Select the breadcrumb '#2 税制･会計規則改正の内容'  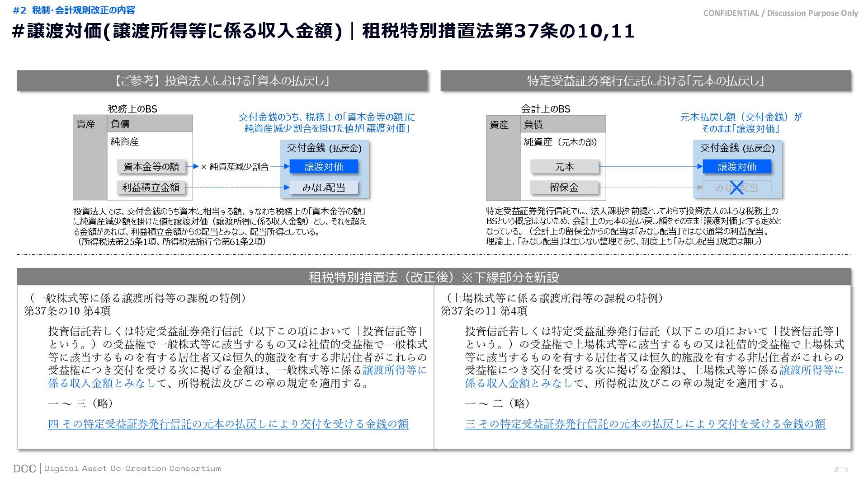(x=74, y=9)
